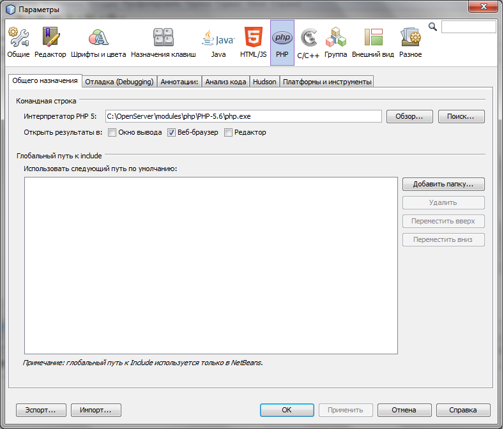Click the PHP 5 interpreter path field
The width and height of the screenshot is (504, 429).
point(243,116)
